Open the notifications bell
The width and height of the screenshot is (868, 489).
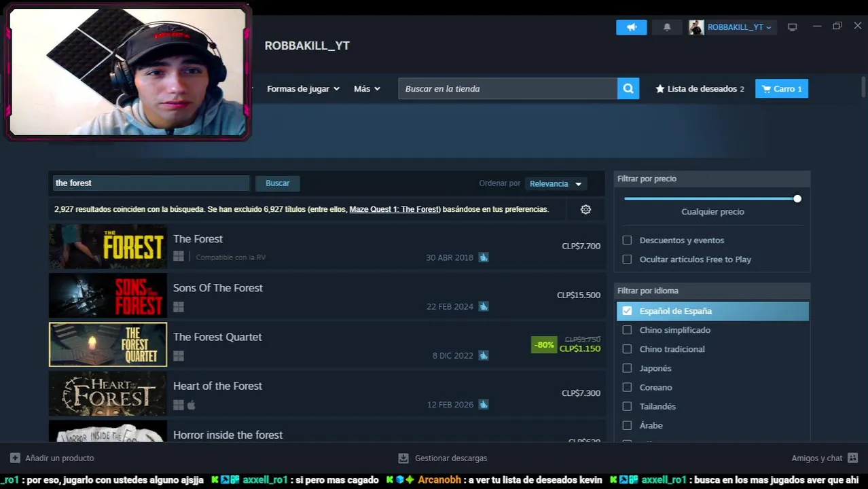click(667, 27)
